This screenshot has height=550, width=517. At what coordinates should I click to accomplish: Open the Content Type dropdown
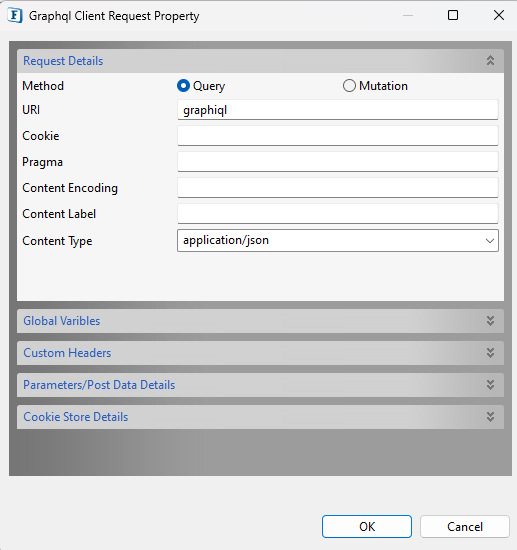point(338,241)
